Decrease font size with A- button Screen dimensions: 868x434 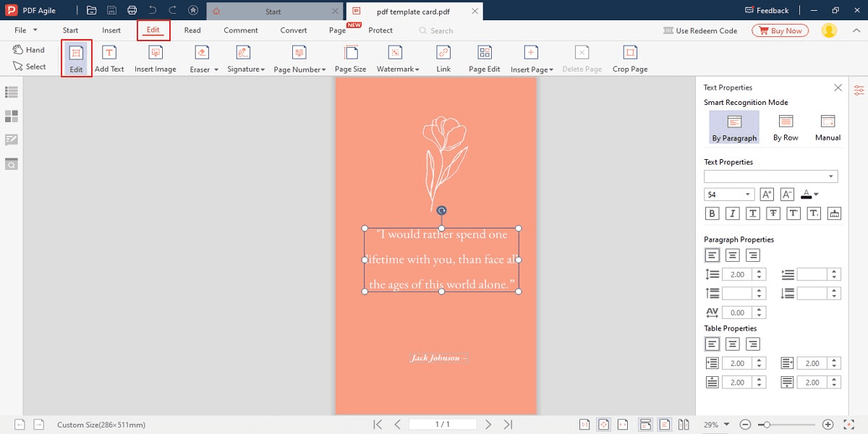point(788,195)
